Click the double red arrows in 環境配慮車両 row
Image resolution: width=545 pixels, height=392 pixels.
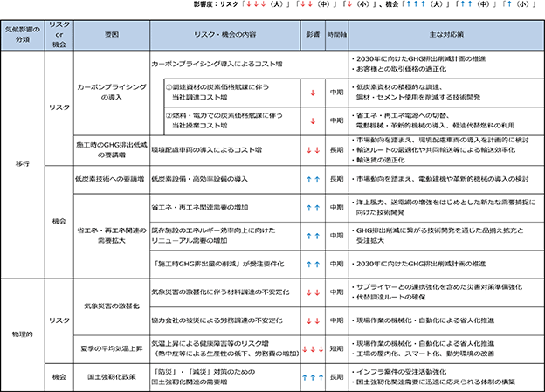[313, 150]
